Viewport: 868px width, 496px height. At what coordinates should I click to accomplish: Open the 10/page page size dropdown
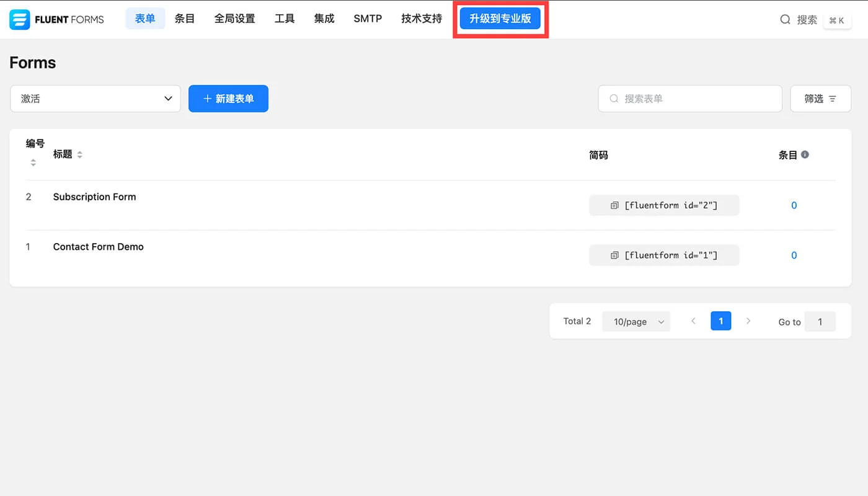[635, 321]
